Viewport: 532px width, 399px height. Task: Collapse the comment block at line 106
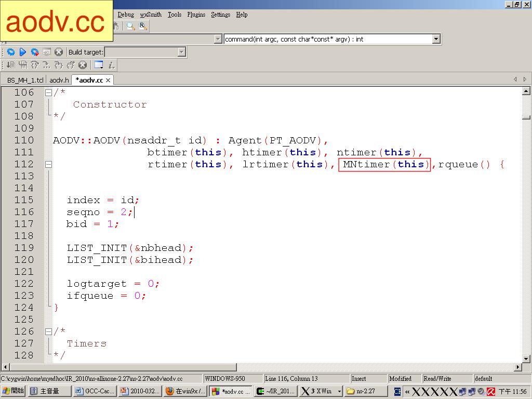pos(48,92)
